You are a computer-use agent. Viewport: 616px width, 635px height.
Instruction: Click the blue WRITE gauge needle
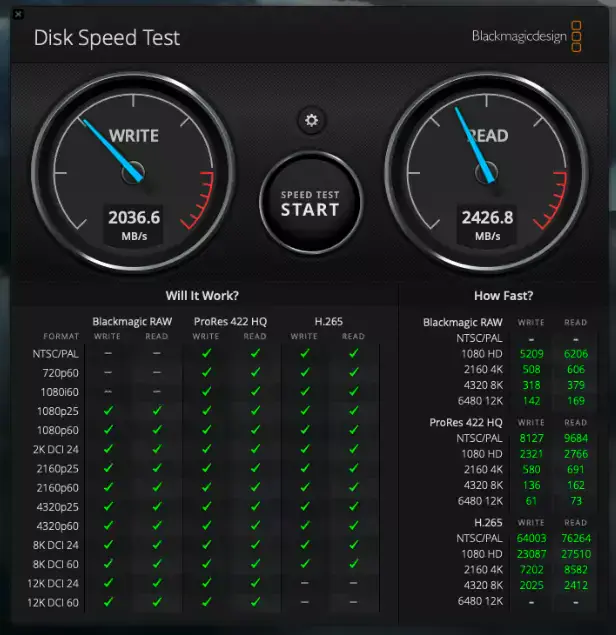coord(111,149)
